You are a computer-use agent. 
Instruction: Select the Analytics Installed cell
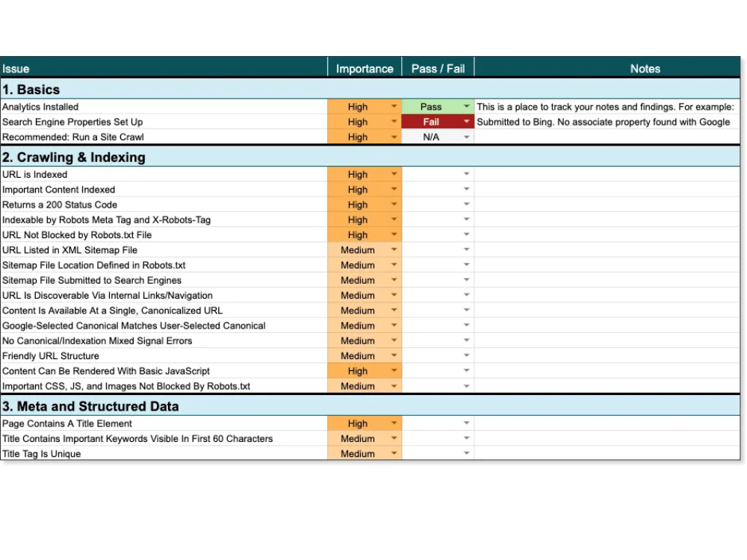(x=164, y=107)
